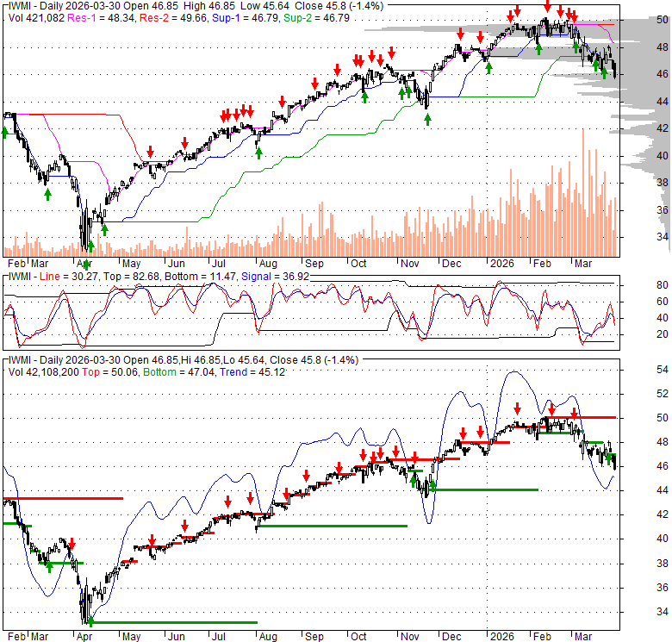Screen dimensions: 672x642
Task: Click '80' on oscillator scale
Action: 663,285
